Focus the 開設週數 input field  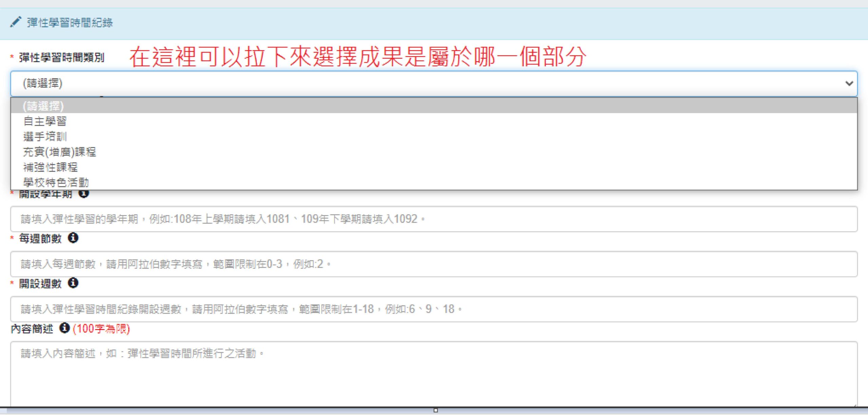pos(434,309)
